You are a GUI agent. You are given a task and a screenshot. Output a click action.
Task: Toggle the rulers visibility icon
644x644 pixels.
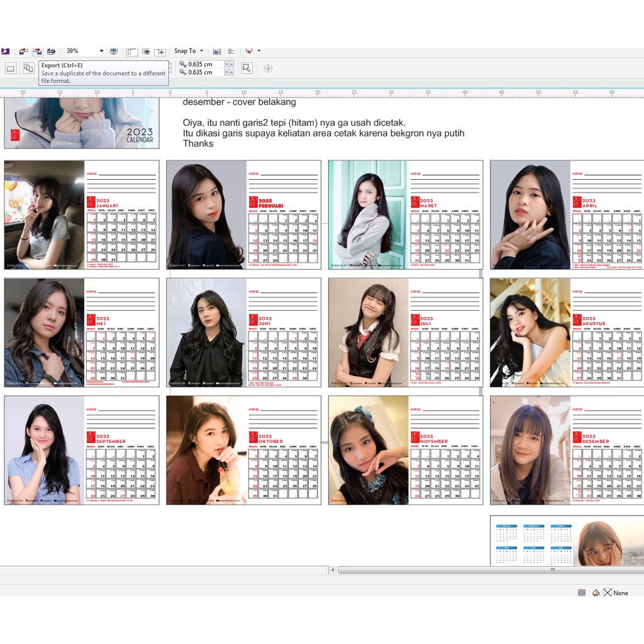click(132, 51)
